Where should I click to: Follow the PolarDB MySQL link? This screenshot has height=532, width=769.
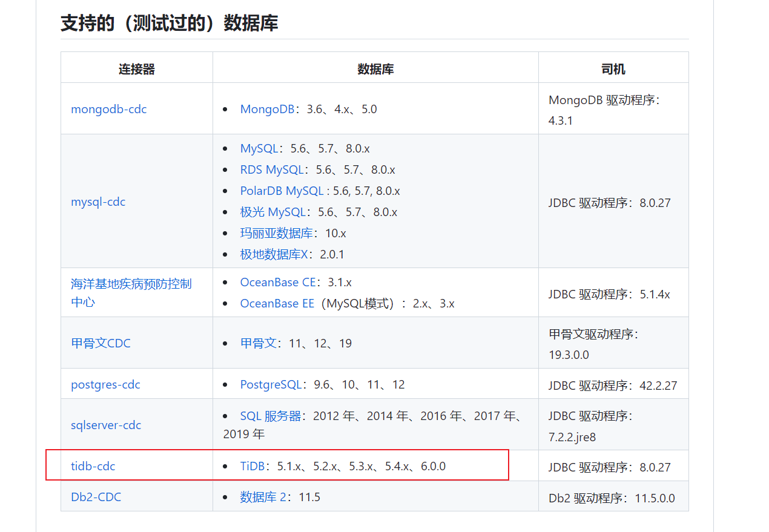pyautogui.click(x=282, y=191)
